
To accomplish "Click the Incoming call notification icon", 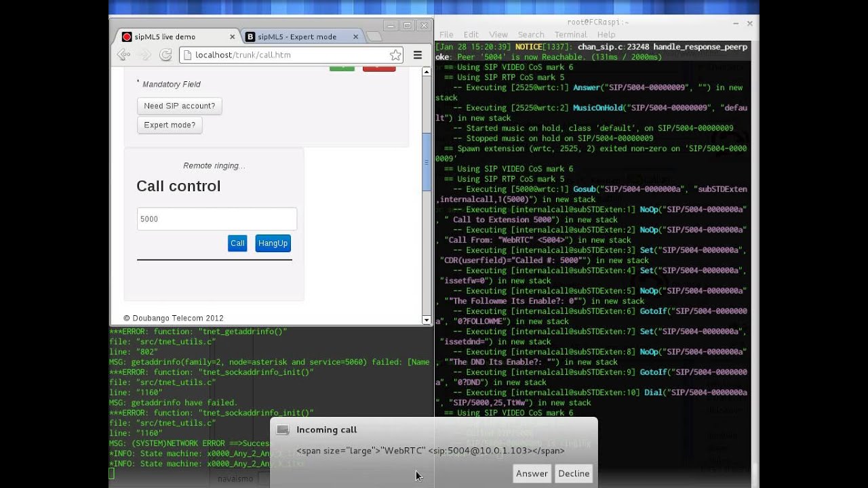I will [x=283, y=430].
